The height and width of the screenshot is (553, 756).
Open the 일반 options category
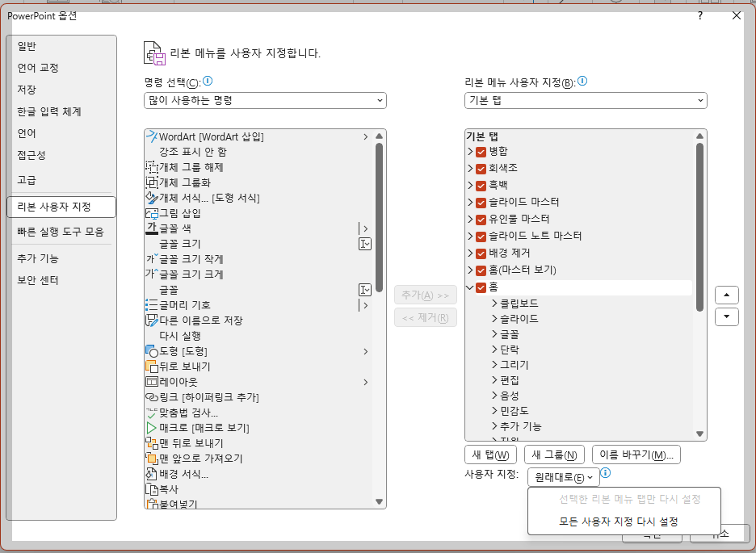[x=61, y=46]
